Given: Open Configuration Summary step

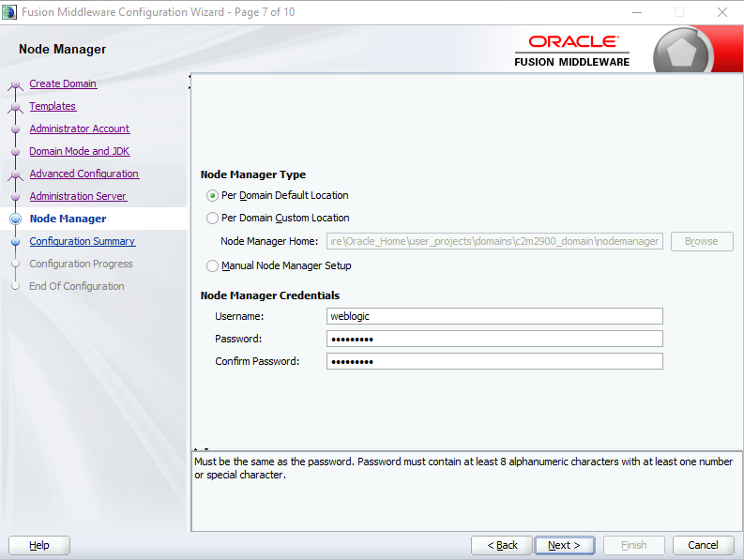Looking at the screenshot, I should coord(82,241).
